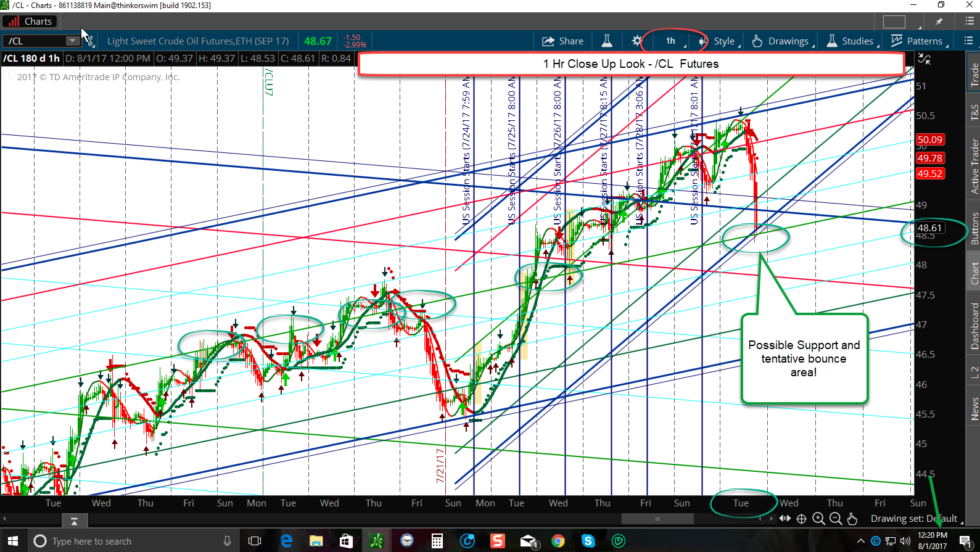Open File Explorer from taskbar

click(316, 541)
